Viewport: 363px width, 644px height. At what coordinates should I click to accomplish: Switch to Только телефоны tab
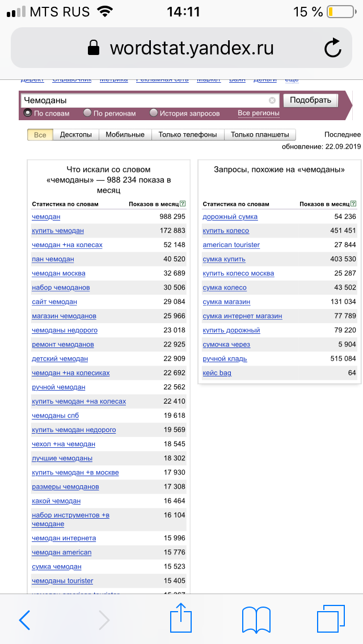[188, 135]
